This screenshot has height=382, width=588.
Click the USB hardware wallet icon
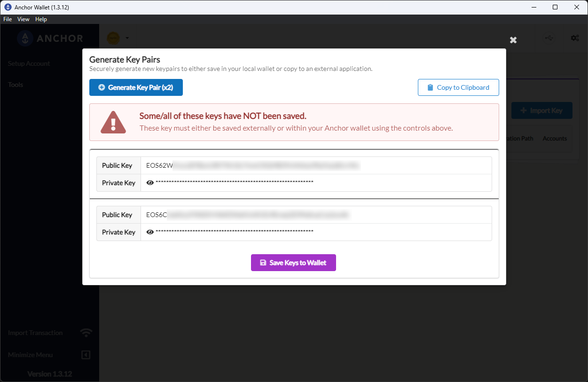click(549, 38)
